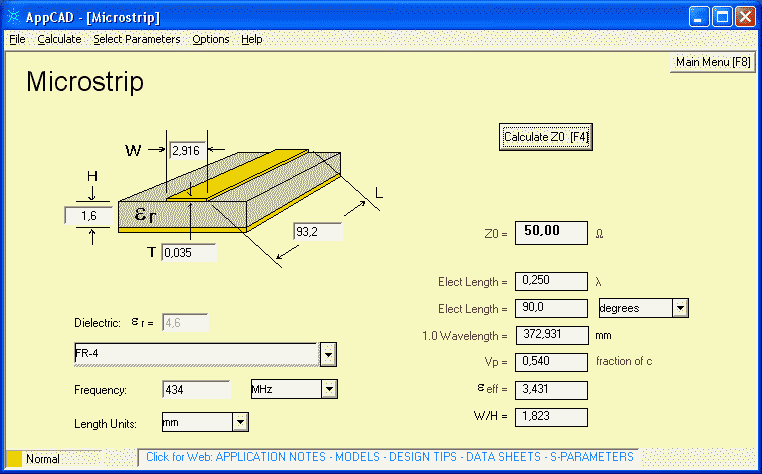This screenshot has height=474, width=762.
Task: Click the Dielectric label
Action: [97, 323]
